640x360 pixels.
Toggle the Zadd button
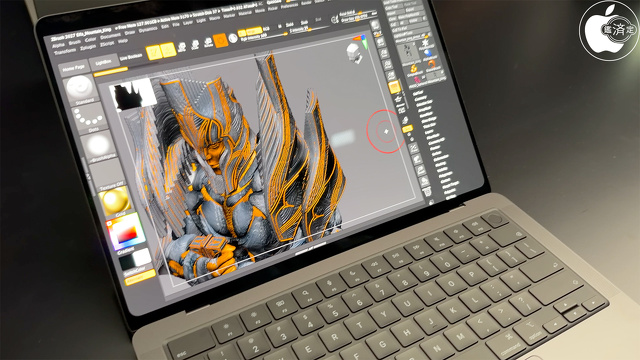point(290,25)
